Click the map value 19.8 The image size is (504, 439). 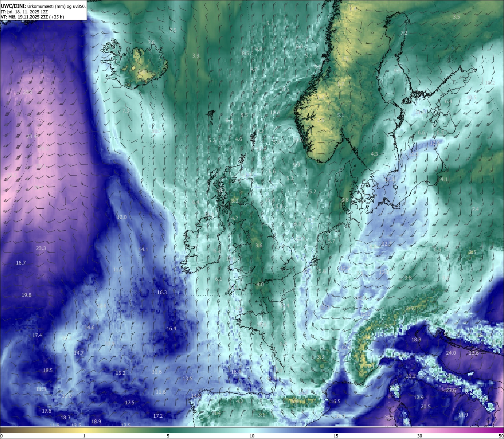point(26,295)
